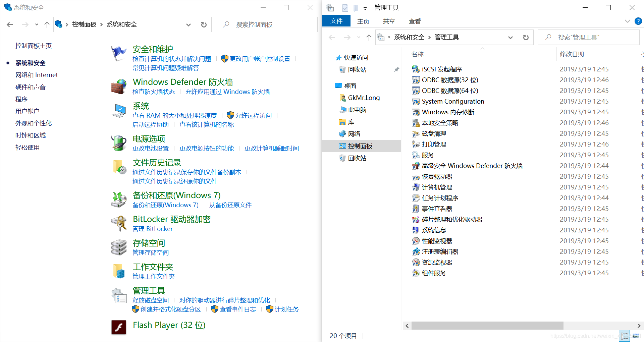Expand breadcrumb arrow after 控制面板
Image resolution: width=644 pixels, height=342 pixels.
[101, 24]
